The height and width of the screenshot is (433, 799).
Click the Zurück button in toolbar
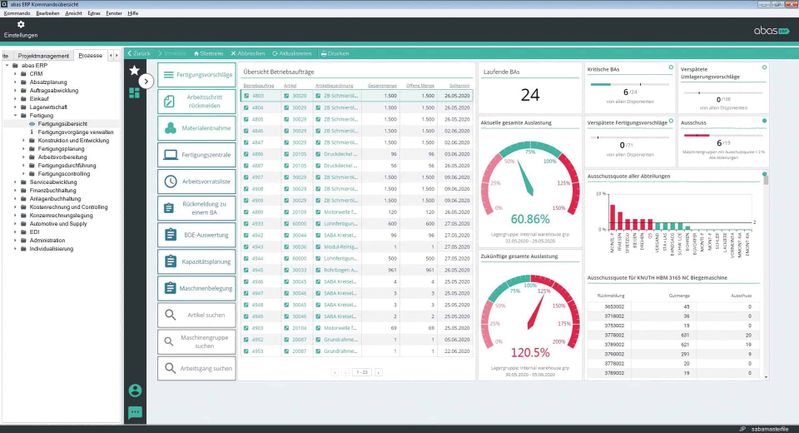(x=139, y=53)
